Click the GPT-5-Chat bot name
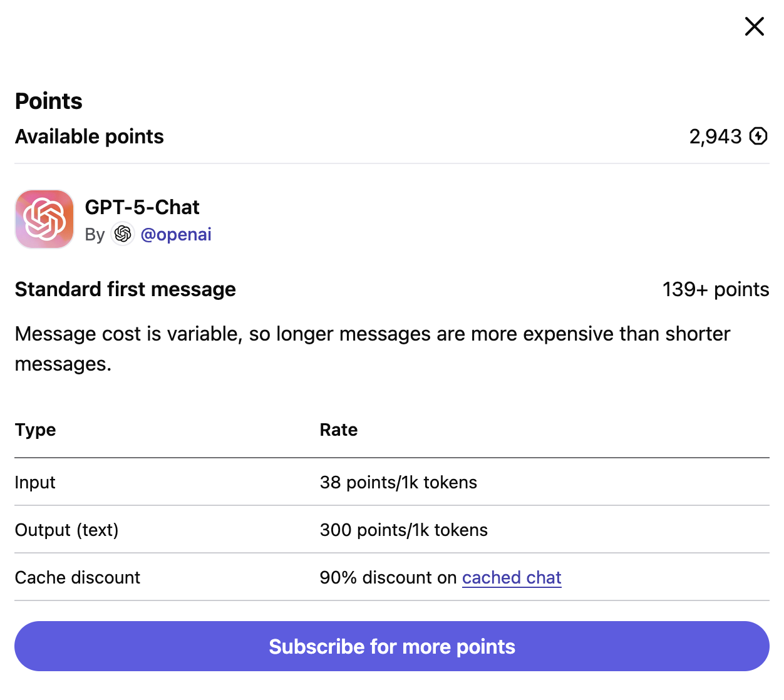Screen dimensions: 784x700 click(142, 207)
